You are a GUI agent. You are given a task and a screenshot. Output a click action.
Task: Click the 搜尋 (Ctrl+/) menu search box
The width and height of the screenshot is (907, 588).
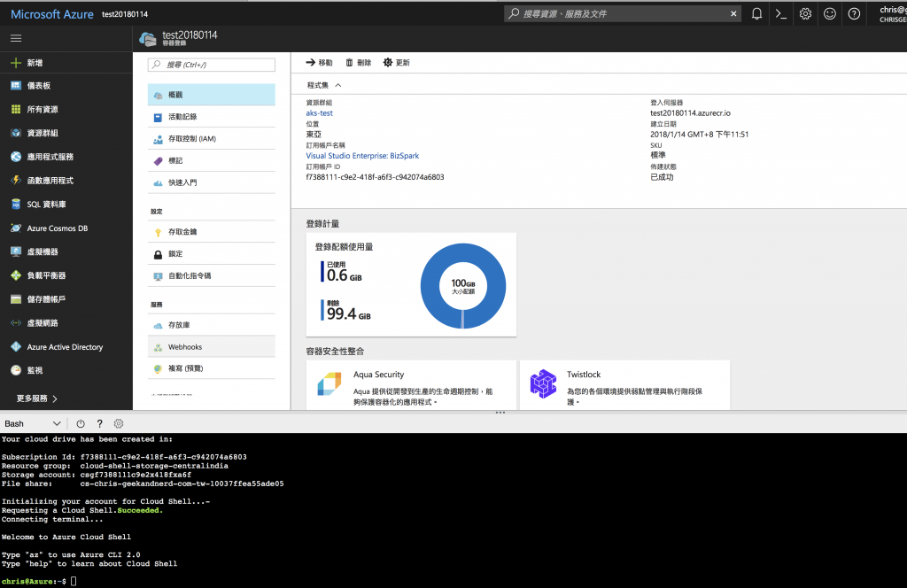pos(211,65)
